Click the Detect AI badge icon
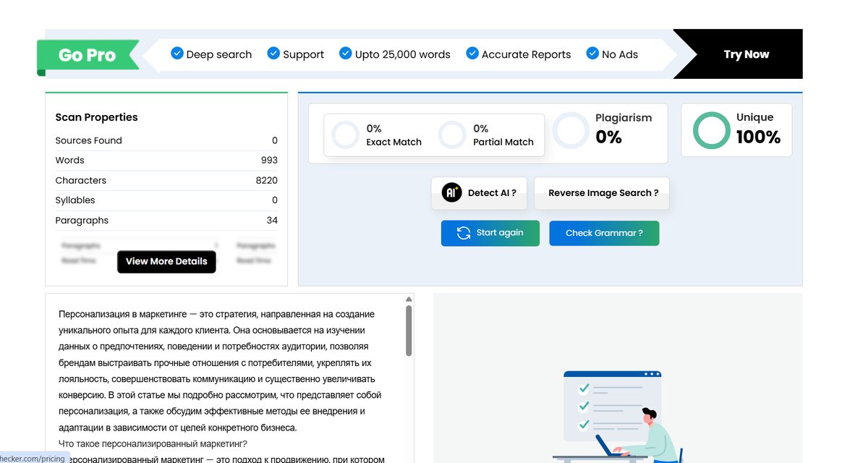Viewport: 868px width, 463px height. tap(452, 192)
